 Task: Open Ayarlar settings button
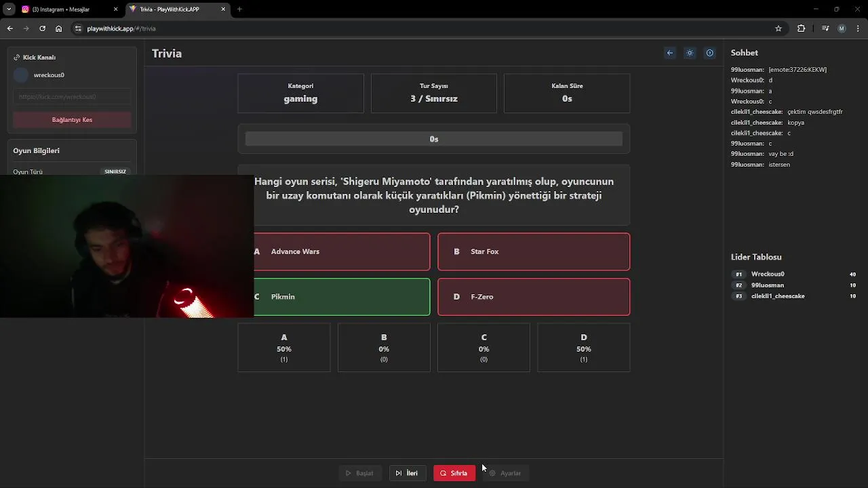coord(505,473)
